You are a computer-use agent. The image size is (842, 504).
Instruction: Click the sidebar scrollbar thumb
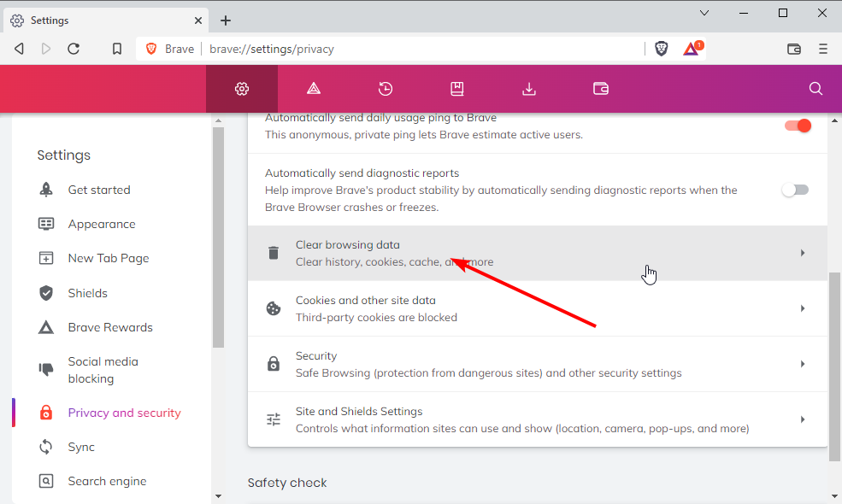218,237
